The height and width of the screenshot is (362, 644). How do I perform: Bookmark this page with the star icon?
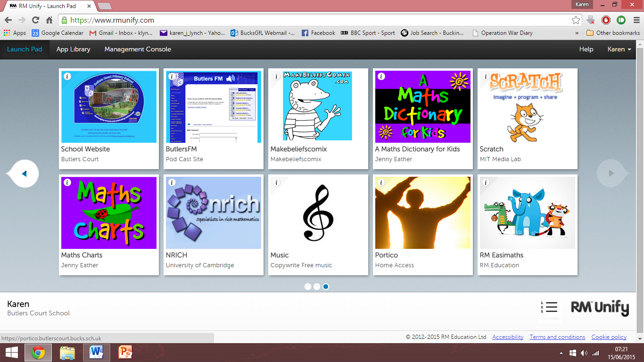coord(576,20)
